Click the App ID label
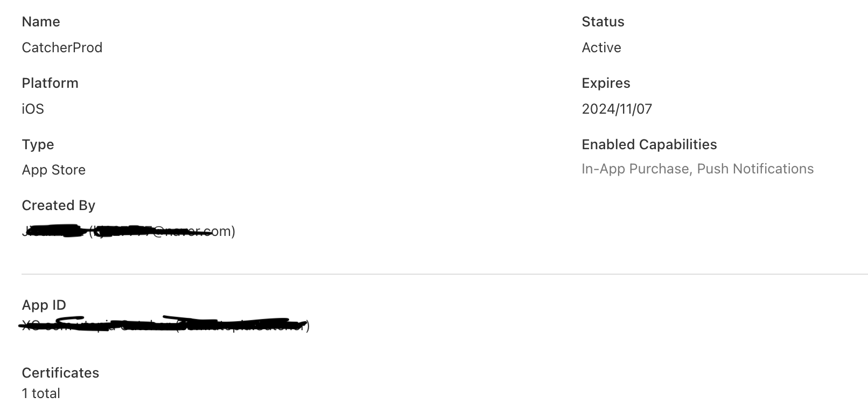The image size is (868, 418). tap(44, 305)
